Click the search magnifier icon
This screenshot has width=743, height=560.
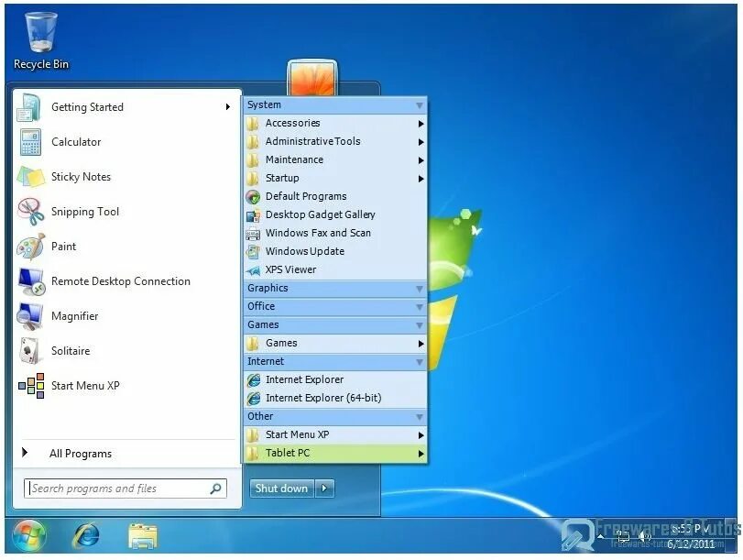pyautogui.click(x=215, y=489)
